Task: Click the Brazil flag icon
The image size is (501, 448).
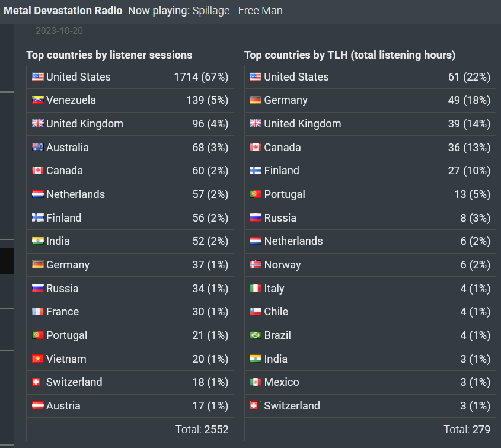Action: point(256,335)
